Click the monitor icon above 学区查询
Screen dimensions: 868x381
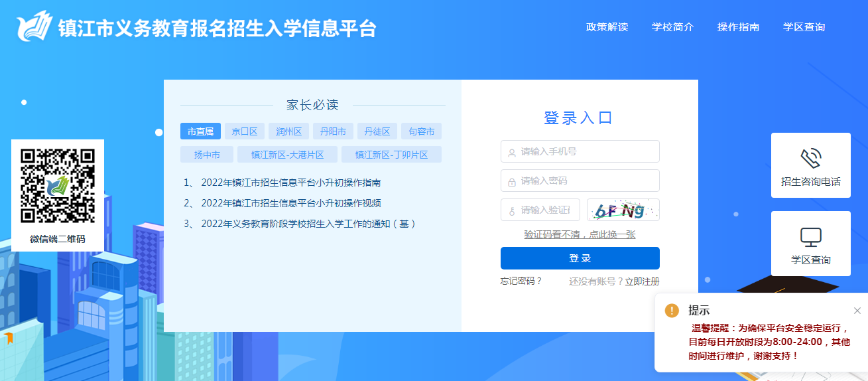tap(810, 237)
